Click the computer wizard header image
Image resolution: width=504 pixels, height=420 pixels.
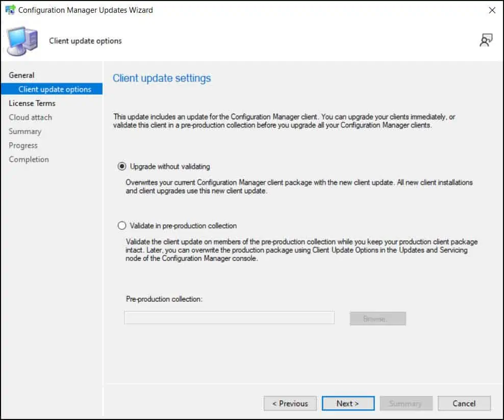point(22,41)
